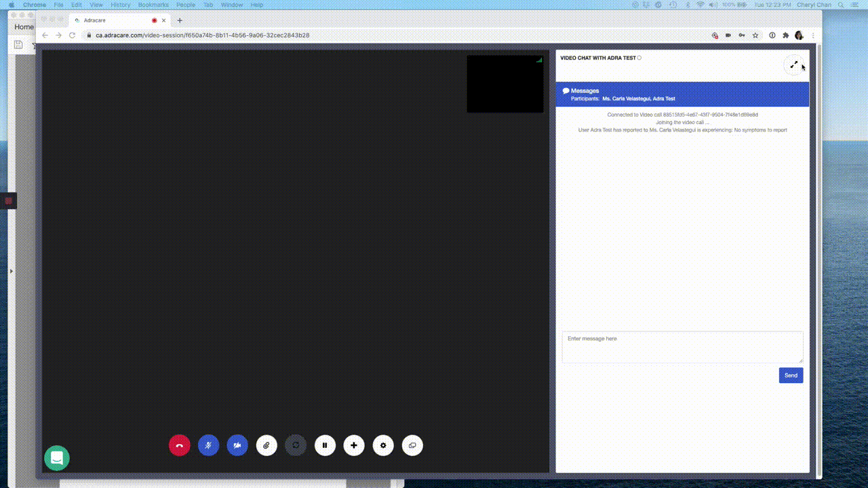The height and width of the screenshot is (488, 868).
Task: Click the Wi-Fi status icon
Action: point(701,4)
